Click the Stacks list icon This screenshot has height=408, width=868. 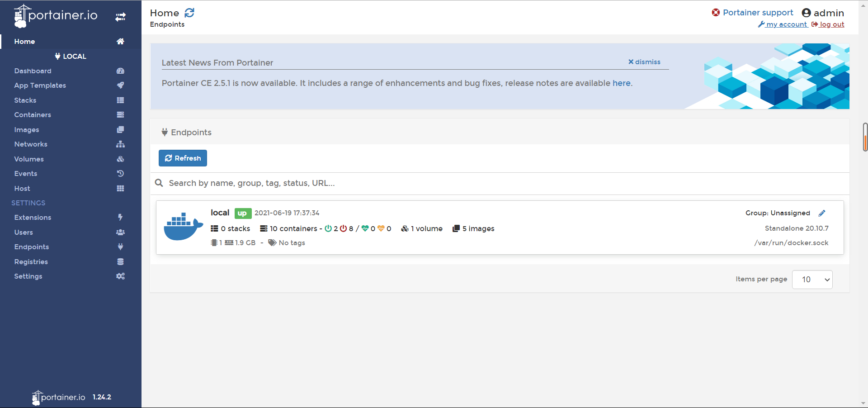coord(120,100)
